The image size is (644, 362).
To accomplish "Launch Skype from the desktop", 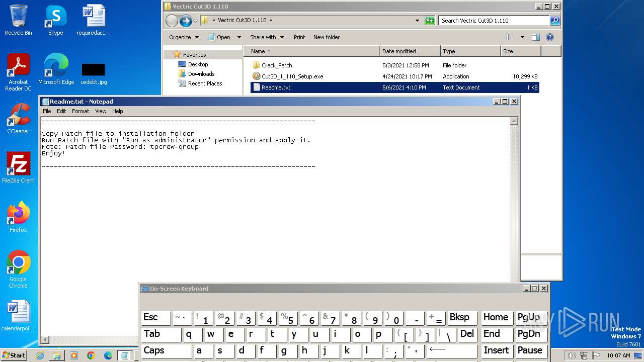I will 55,20.
